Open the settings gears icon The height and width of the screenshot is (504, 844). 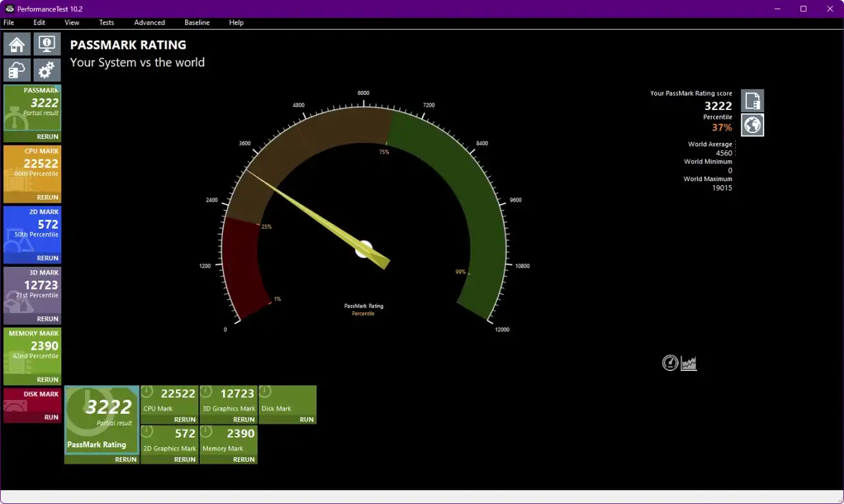click(46, 70)
